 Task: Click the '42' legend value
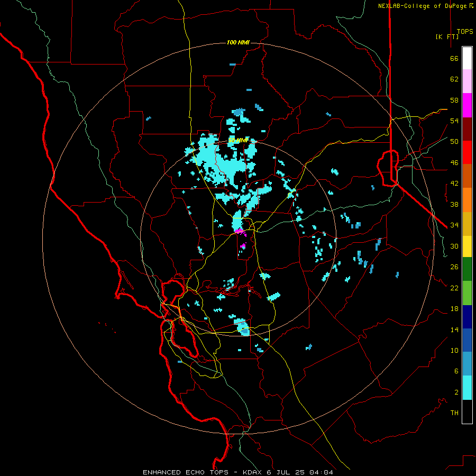tap(454, 184)
